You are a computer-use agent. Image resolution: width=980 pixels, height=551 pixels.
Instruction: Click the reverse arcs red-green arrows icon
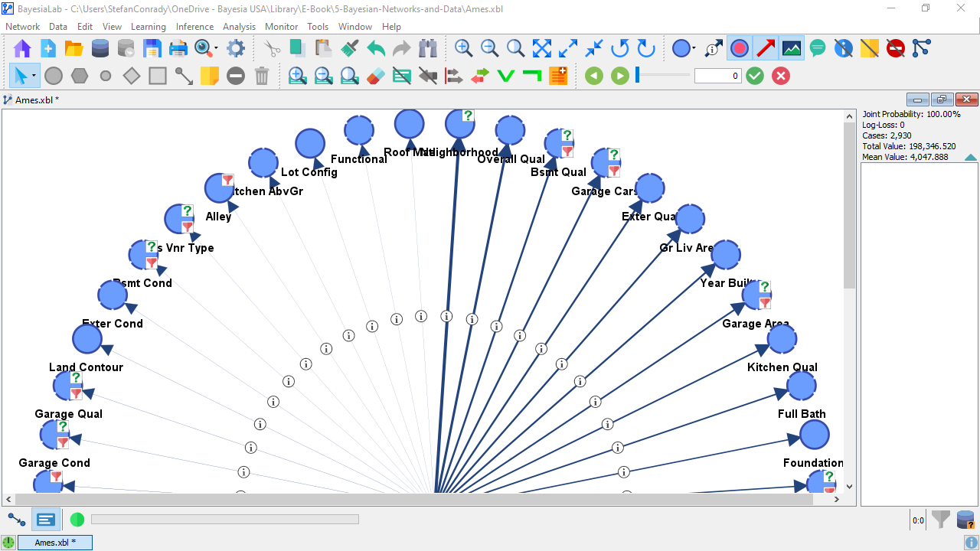point(480,76)
